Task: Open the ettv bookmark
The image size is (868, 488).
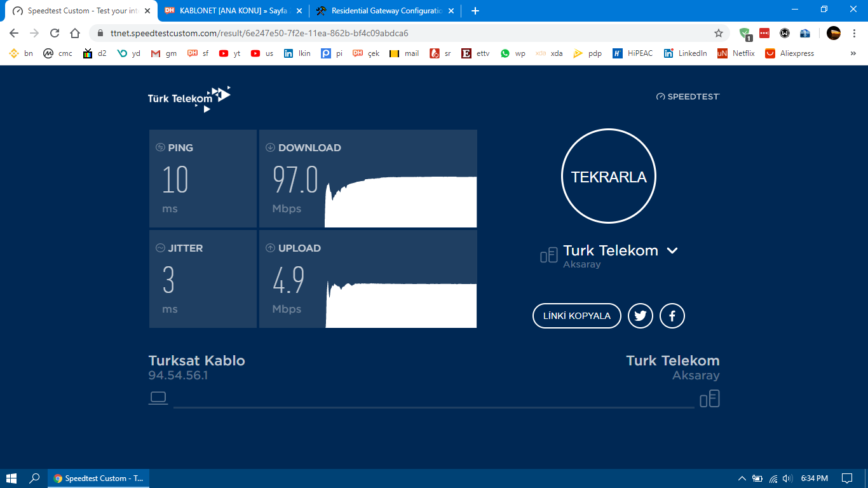Action: pos(475,53)
